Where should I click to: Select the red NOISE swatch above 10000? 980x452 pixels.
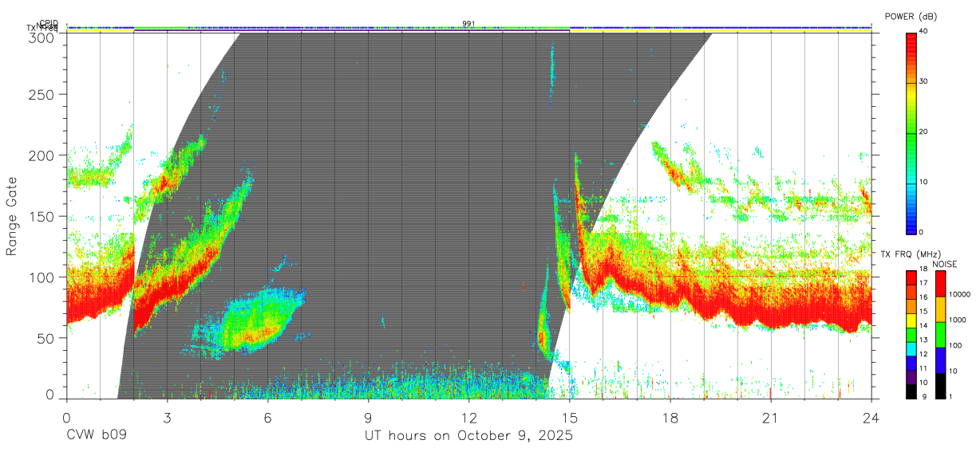939,283
